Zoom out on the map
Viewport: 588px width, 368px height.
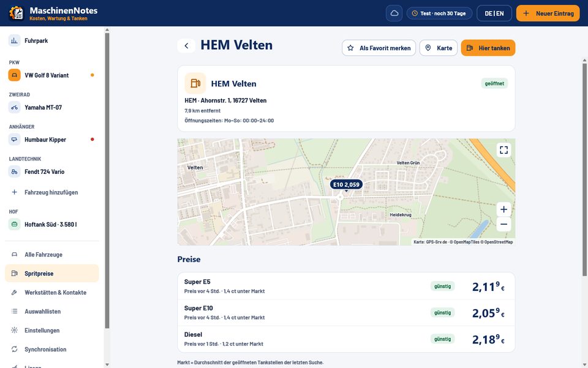click(503, 225)
